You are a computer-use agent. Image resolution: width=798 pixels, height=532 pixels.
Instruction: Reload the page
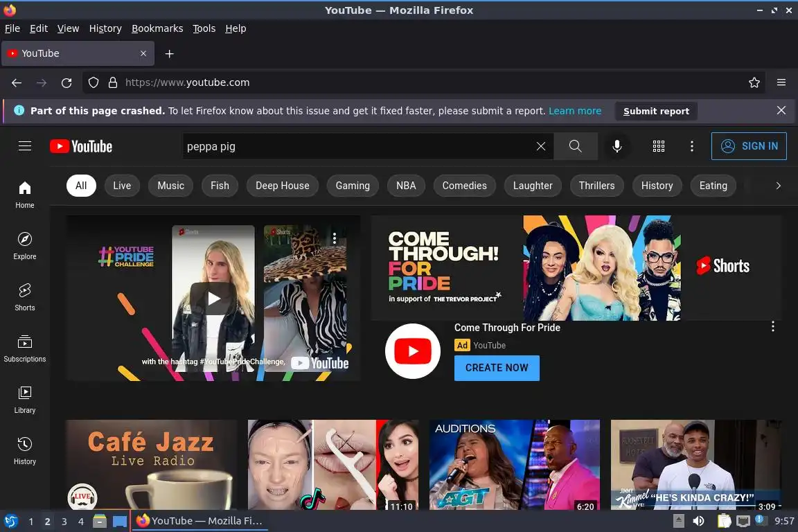pyautogui.click(x=66, y=82)
